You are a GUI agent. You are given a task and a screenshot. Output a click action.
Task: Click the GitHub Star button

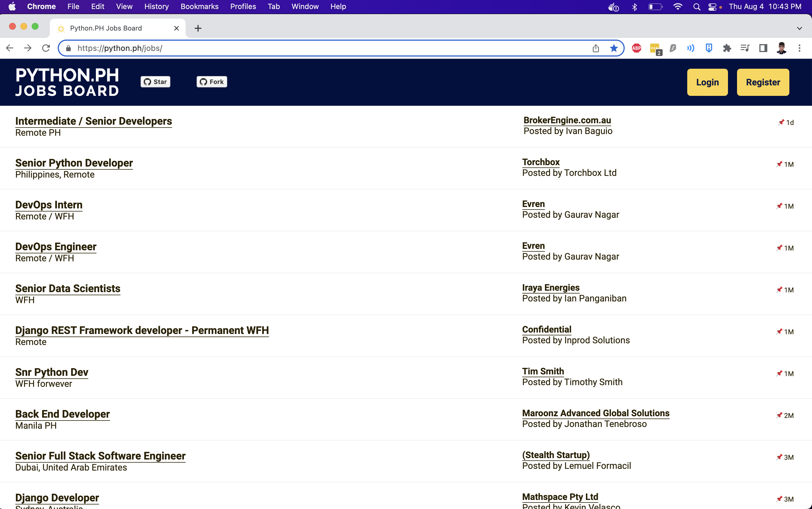click(155, 82)
